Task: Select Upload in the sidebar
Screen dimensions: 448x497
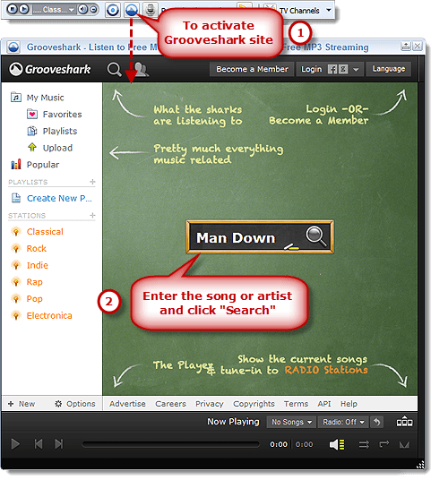Action: (x=50, y=148)
